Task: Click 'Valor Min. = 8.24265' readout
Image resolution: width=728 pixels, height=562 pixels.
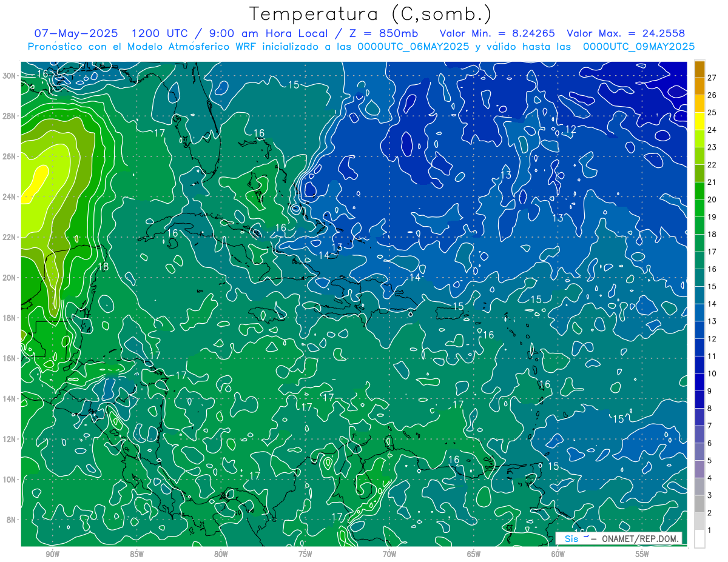Action: [497, 33]
